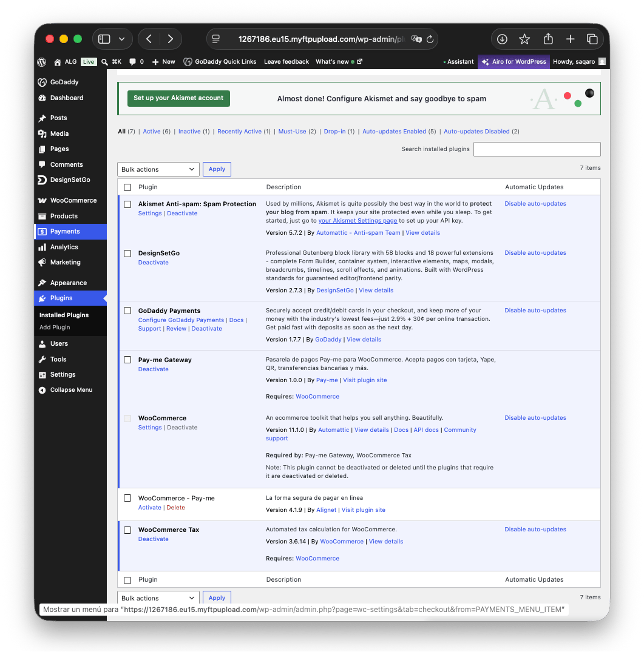Filter plugins by Inactive

189,132
